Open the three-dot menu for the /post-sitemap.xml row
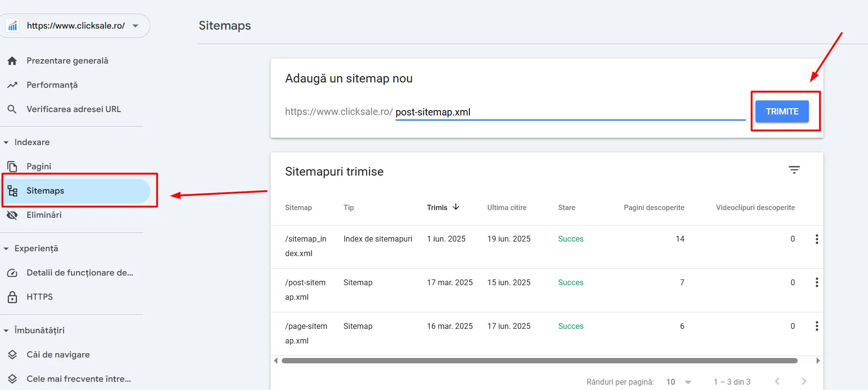 817,283
